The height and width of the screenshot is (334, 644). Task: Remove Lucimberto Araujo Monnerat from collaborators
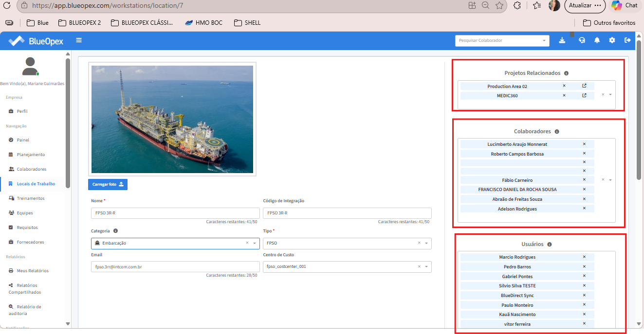[x=584, y=144]
